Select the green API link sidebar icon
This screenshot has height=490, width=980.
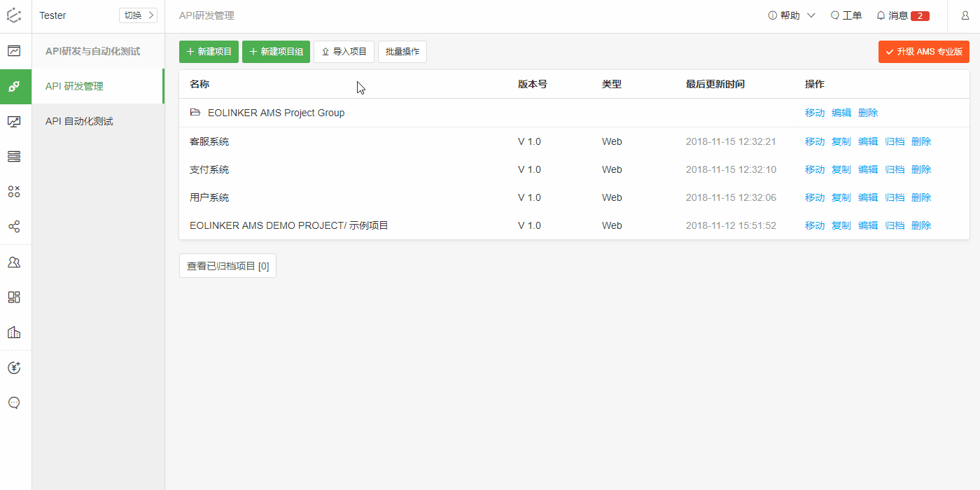(x=14, y=86)
